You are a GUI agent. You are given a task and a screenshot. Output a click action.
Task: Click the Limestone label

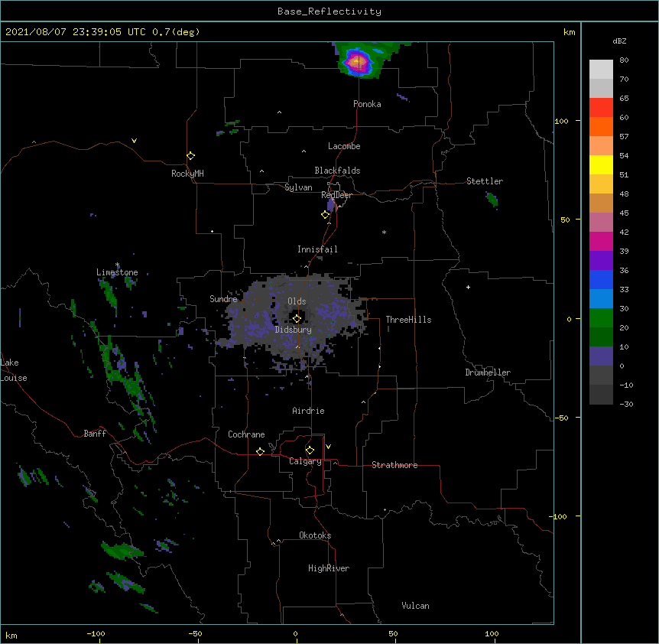point(117,272)
